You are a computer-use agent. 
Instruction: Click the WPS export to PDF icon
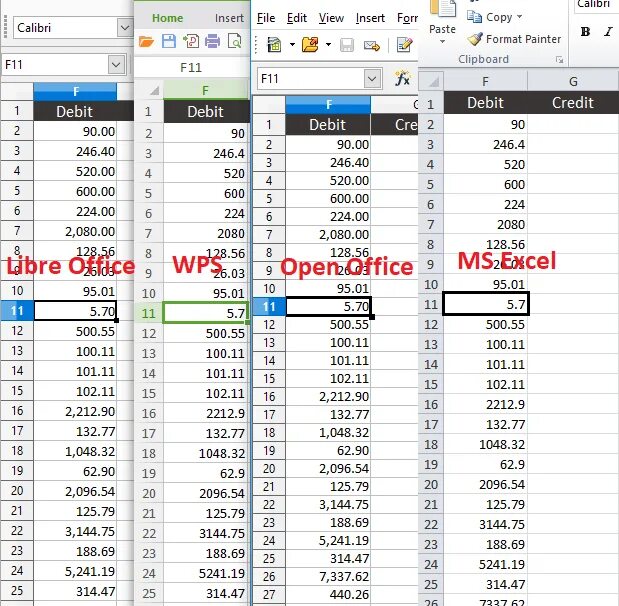point(191,41)
